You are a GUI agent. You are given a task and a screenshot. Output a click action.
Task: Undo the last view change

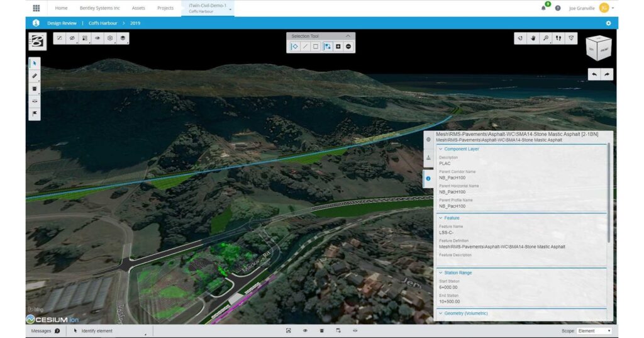tap(594, 74)
